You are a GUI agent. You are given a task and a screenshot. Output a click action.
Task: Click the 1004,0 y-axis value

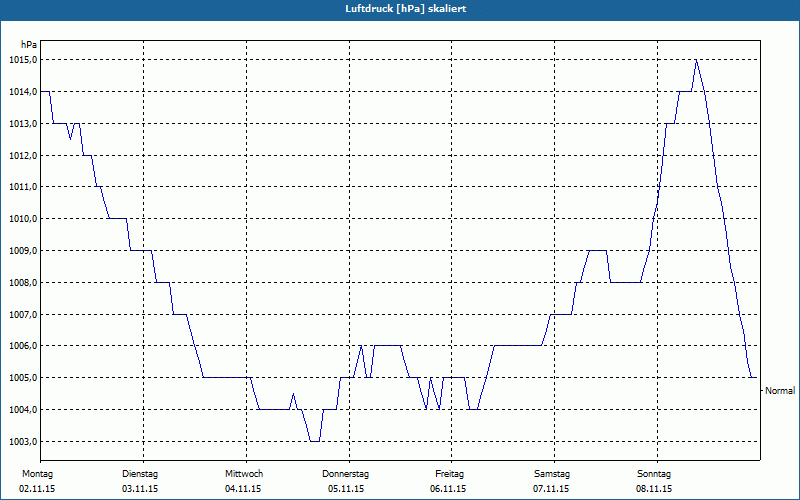pyautogui.click(x=23, y=410)
